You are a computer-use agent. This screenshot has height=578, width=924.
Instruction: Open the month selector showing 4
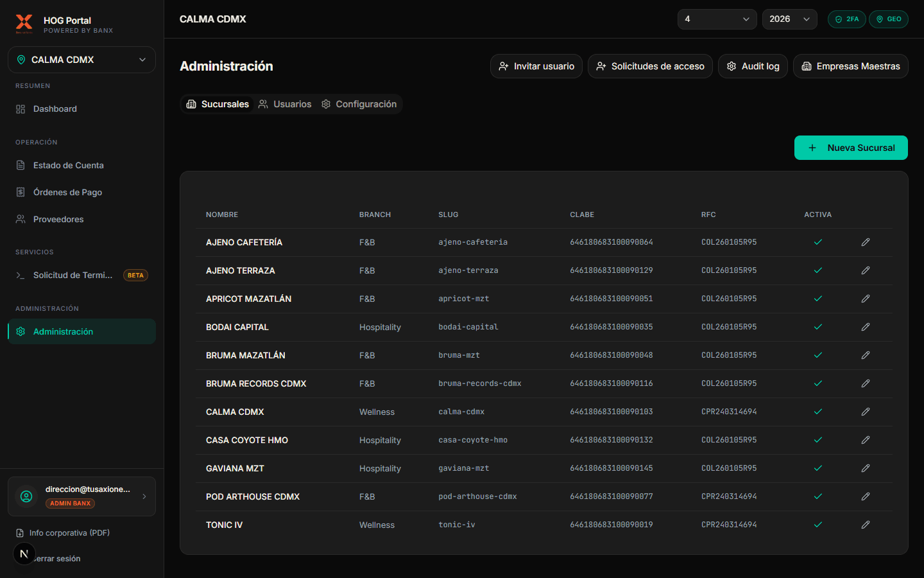[x=717, y=19]
